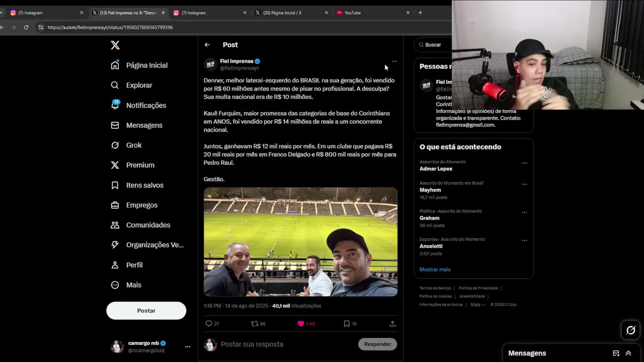
Task: Open Itens salvos bookmark icon in sidebar
Action: 115,185
